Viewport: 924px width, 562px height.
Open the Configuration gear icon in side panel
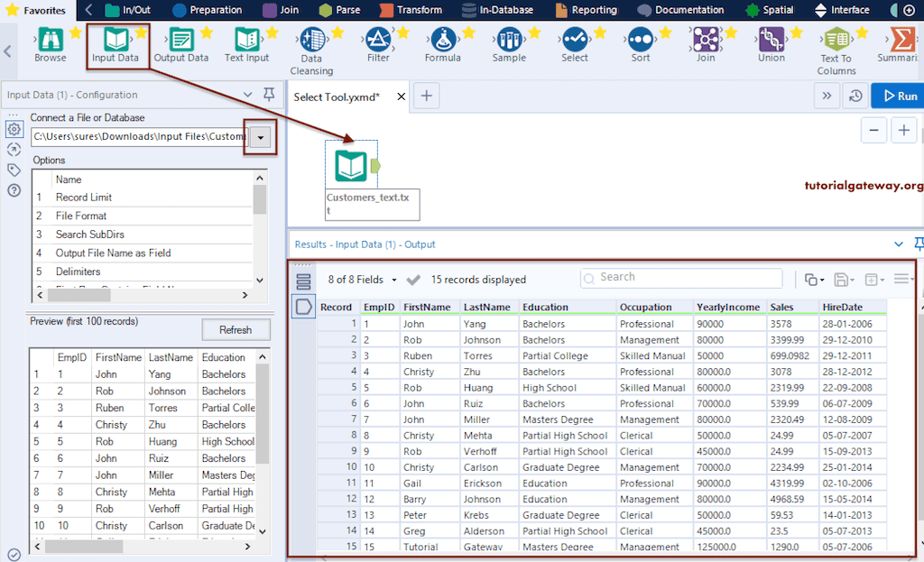tap(14, 130)
